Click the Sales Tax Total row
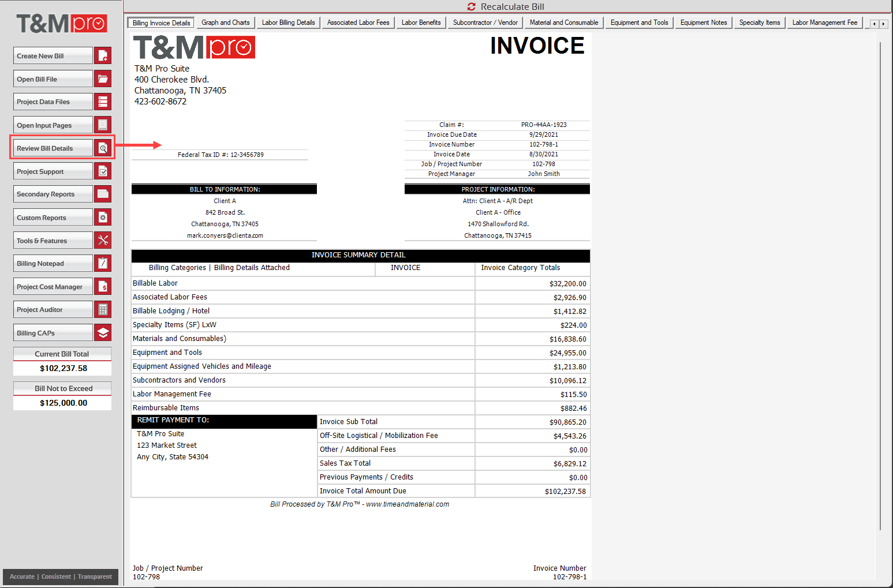The image size is (893, 588). 454,463
